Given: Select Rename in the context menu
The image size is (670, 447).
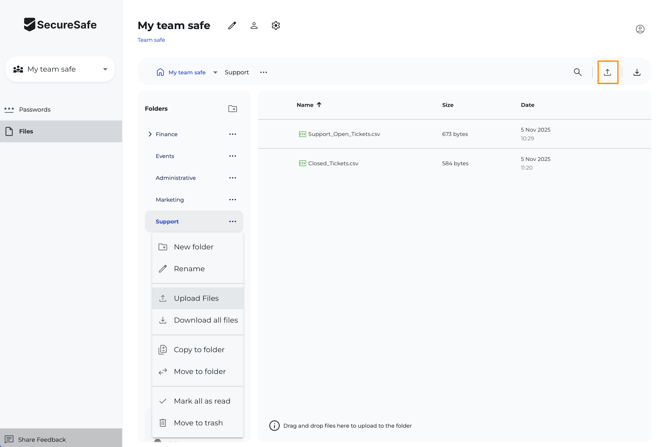Looking at the screenshot, I should [189, 269].
